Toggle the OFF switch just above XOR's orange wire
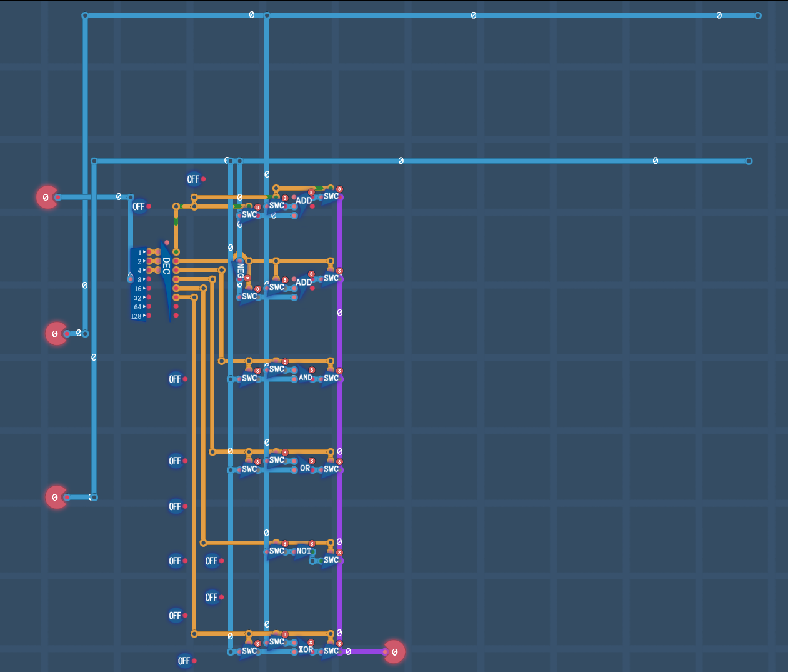 [177, 615]
